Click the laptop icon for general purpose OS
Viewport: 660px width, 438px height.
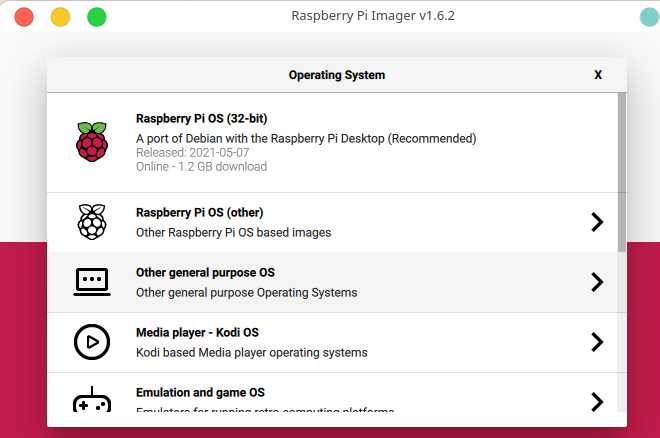coord(92,282)
